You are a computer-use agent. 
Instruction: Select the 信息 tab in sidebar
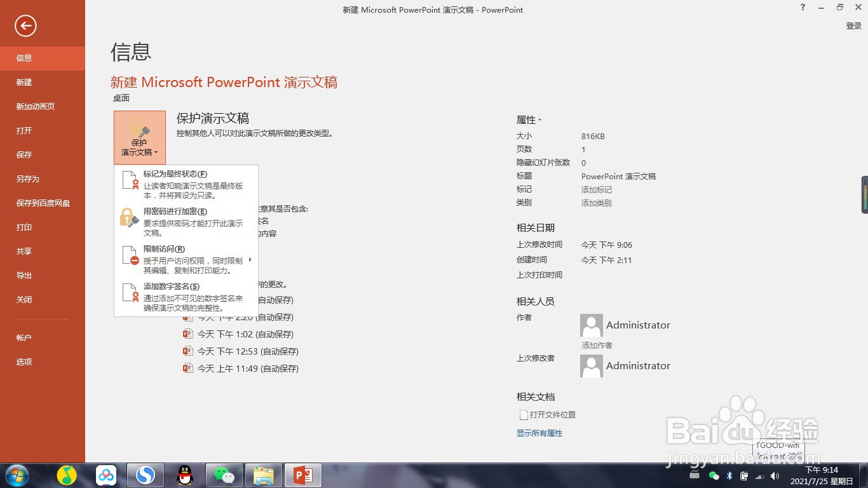point(43,58)
